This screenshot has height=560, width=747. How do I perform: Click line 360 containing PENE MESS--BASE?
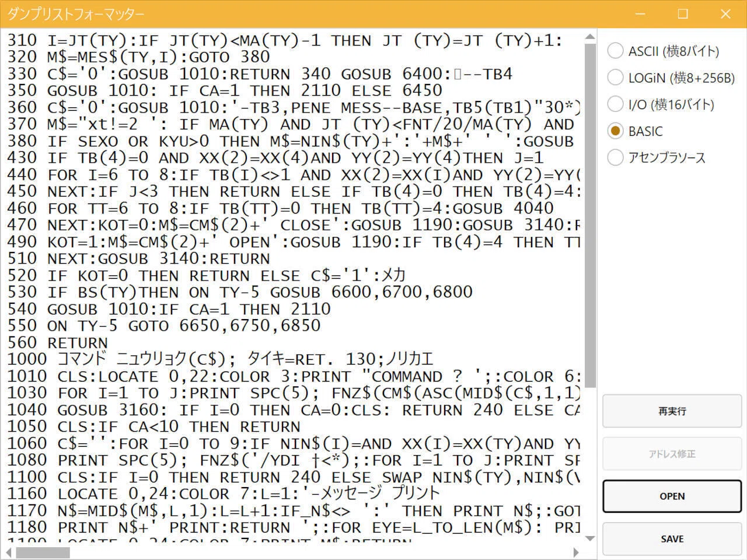294,107
